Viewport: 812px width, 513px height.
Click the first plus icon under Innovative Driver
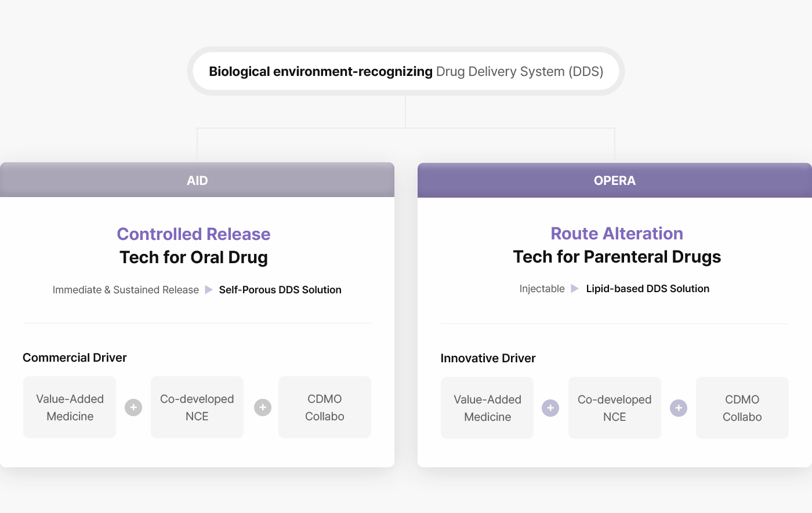(550, 408)
